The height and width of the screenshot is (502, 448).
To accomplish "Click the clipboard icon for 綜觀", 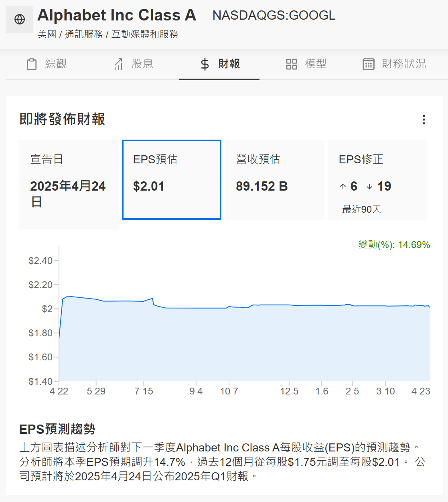I will coord(32,64).
